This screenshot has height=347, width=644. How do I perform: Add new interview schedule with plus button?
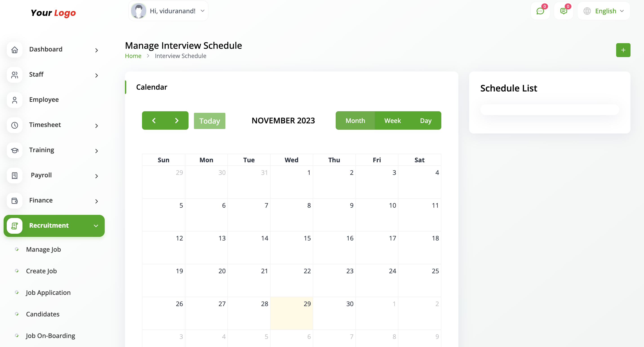click(x=623, y=50)
